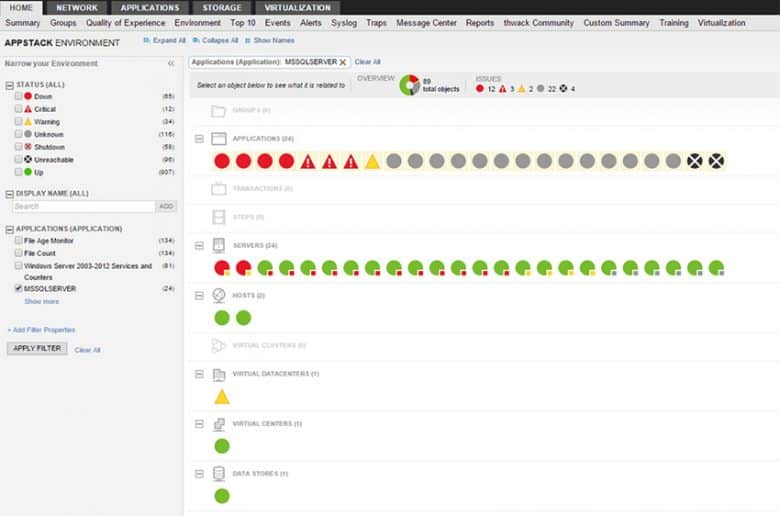Select the yellow Warning application icon in Applications
The image size is (780, 516).
tap(373, 161)
